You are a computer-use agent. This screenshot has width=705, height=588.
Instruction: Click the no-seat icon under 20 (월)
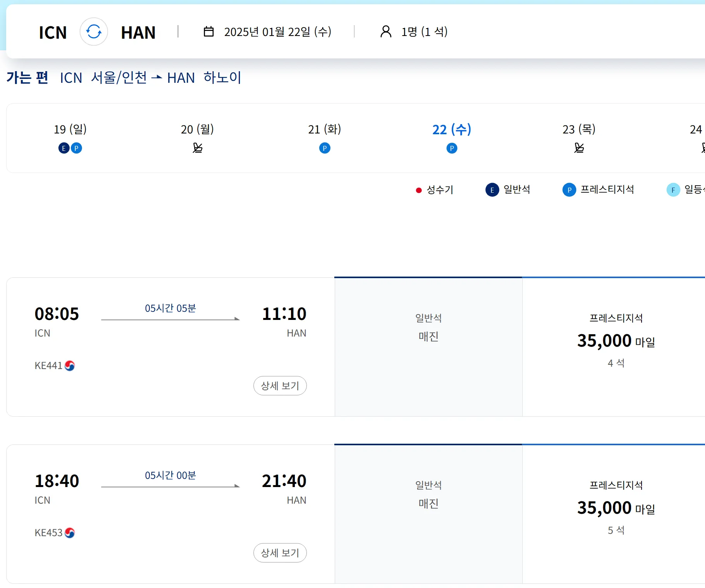tap(197, 148)
